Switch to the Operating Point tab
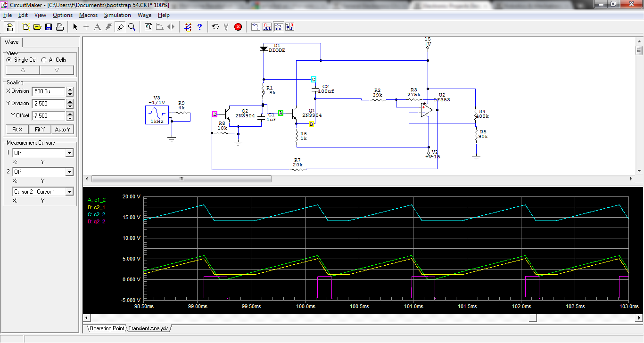Image resolution: width=644 pixels, height=343 pixels. tap(107, 328)
